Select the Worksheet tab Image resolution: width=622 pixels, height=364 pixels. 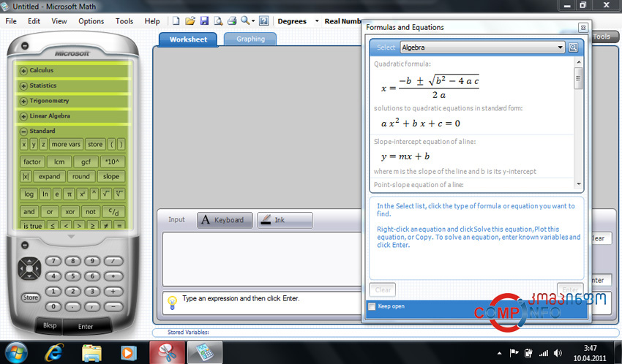[x=188, y=39]
